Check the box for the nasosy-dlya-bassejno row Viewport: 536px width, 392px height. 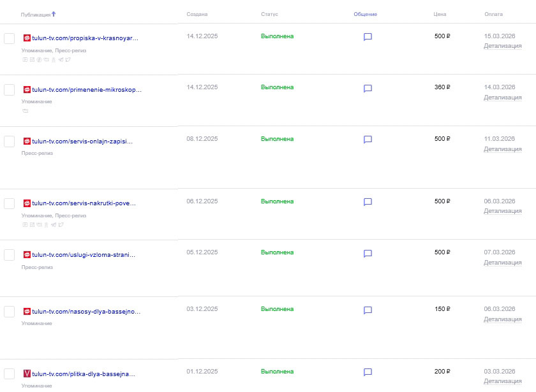pyautogui.click(x=10, y=312)
